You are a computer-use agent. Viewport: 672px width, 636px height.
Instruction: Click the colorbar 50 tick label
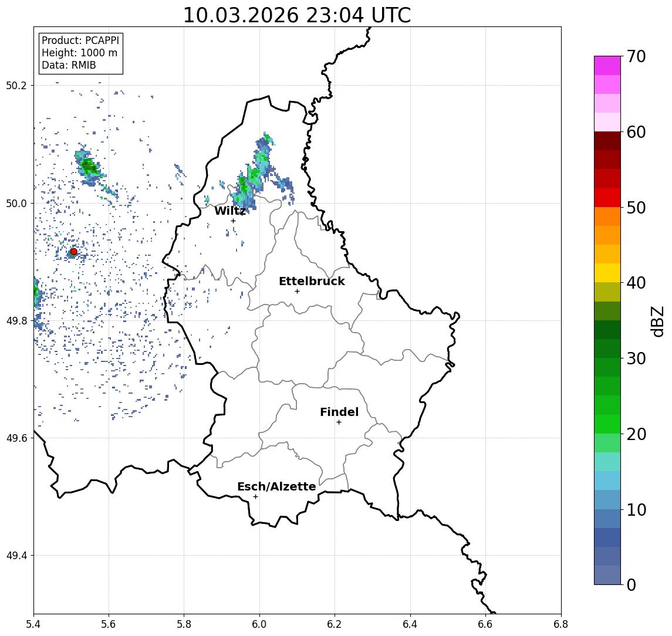(636, 208)
